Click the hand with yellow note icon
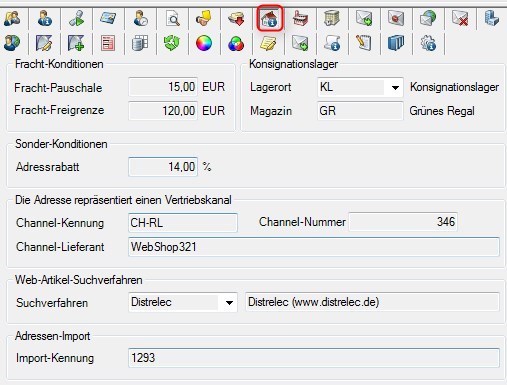Screen dimensions: 507x385 (x=204, y=18)
